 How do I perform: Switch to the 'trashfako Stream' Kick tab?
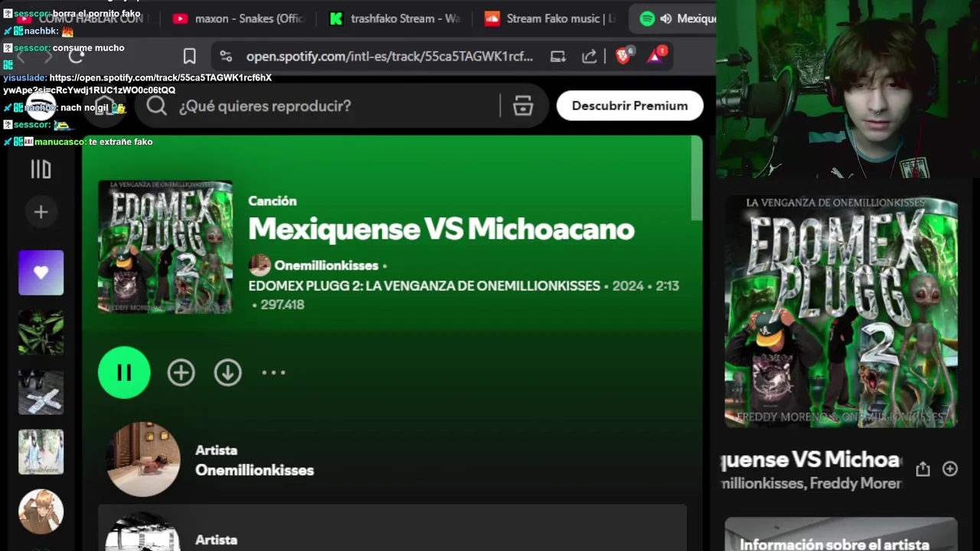394,18
